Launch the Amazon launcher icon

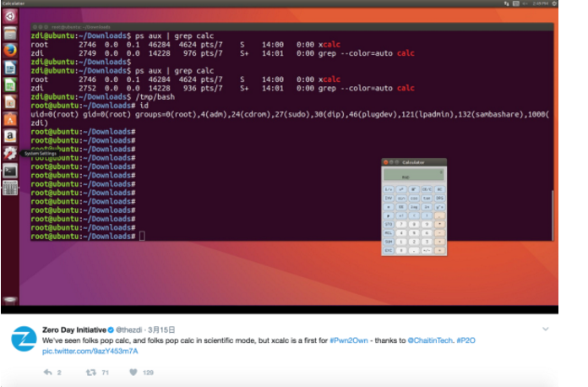click(x=10, y=135)
